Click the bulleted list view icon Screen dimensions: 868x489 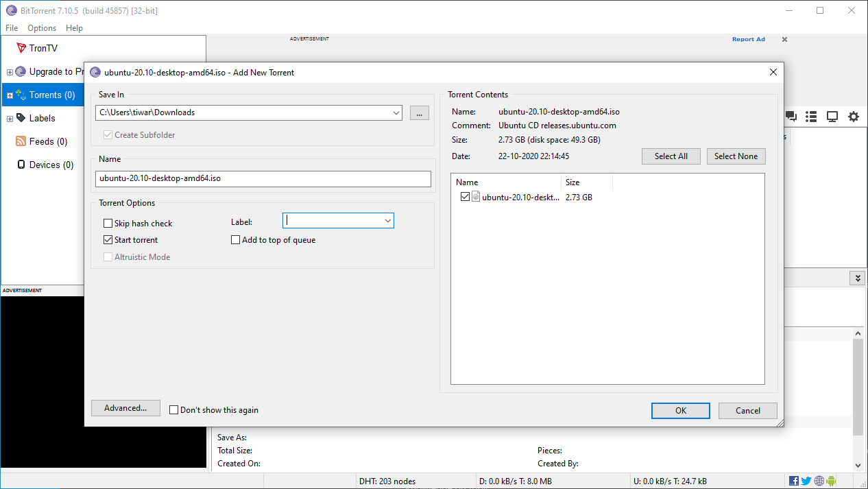click(x=811, y=117)
